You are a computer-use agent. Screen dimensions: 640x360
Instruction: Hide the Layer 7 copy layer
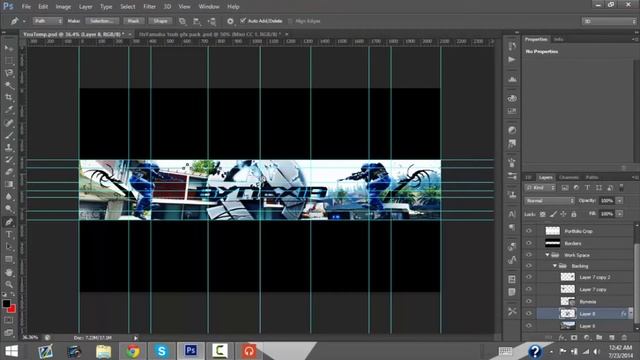[x=529, y=289]
